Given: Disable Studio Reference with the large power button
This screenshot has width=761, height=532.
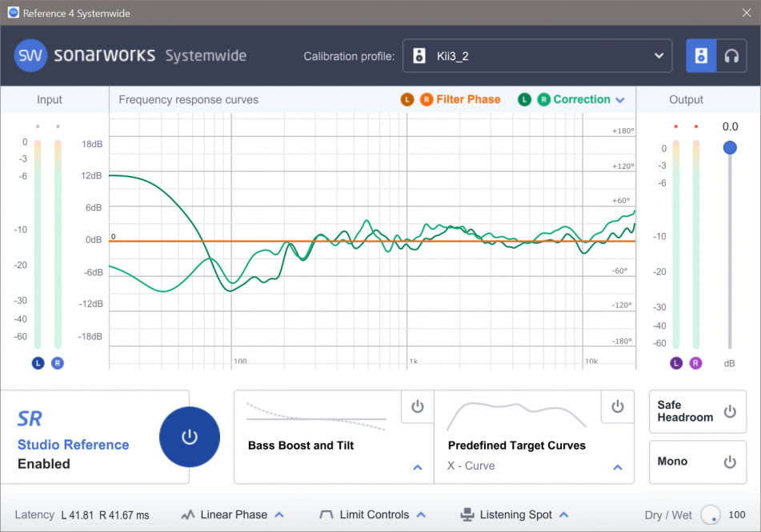Looking at the screenshot, I should 190,437.
